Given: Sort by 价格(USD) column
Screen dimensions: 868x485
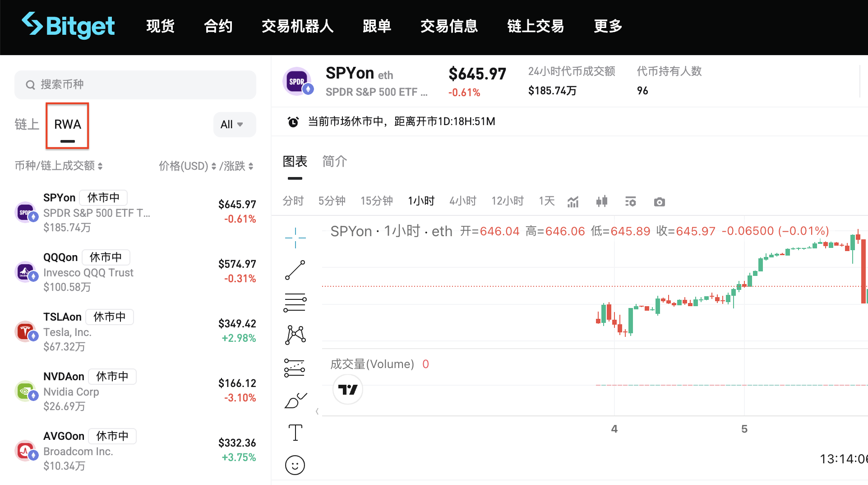Looking at the screenshot, I should pyautogui.click(x=187, y=166).
